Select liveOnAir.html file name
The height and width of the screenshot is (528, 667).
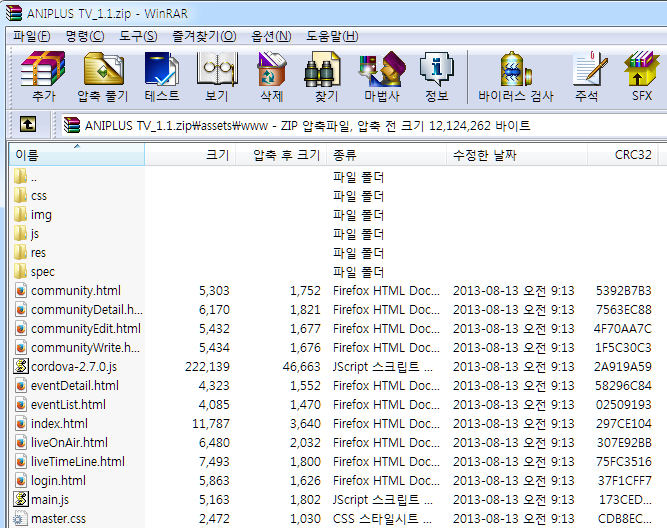(69, 442)
